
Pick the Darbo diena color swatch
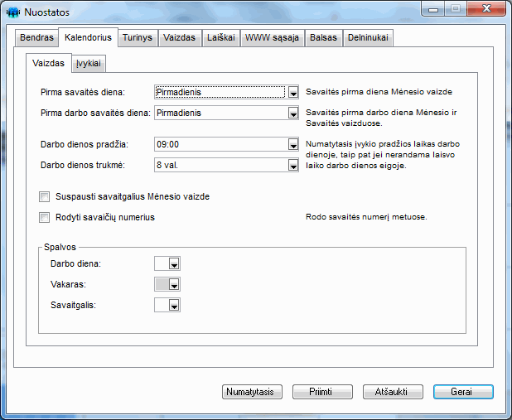[167, 264]
